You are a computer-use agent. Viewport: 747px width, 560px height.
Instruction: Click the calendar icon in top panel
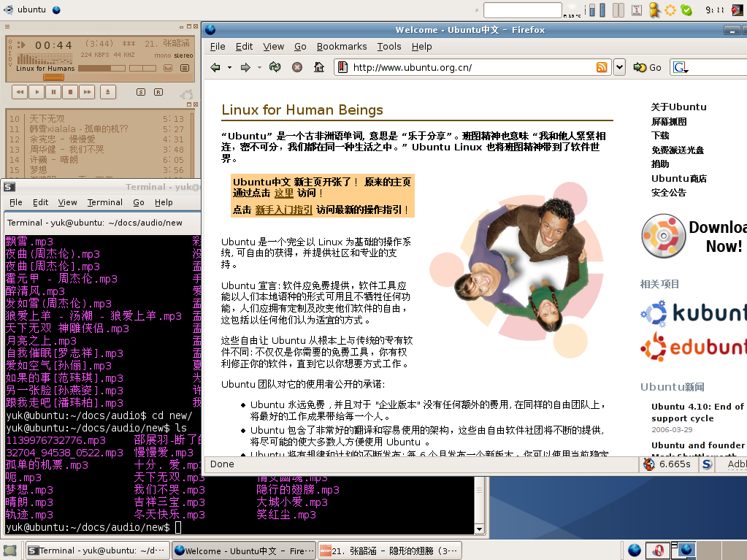(637, 10)
